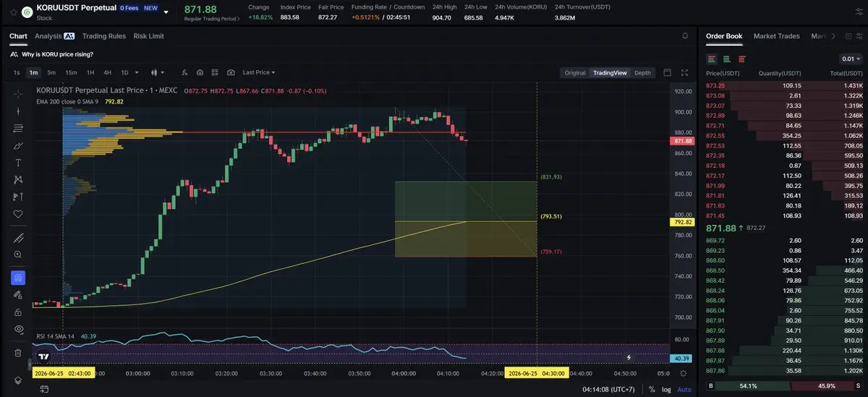Add KORUUSDT to favorites with star icon
Screen dimensions: 868x397
pos(13,12)
